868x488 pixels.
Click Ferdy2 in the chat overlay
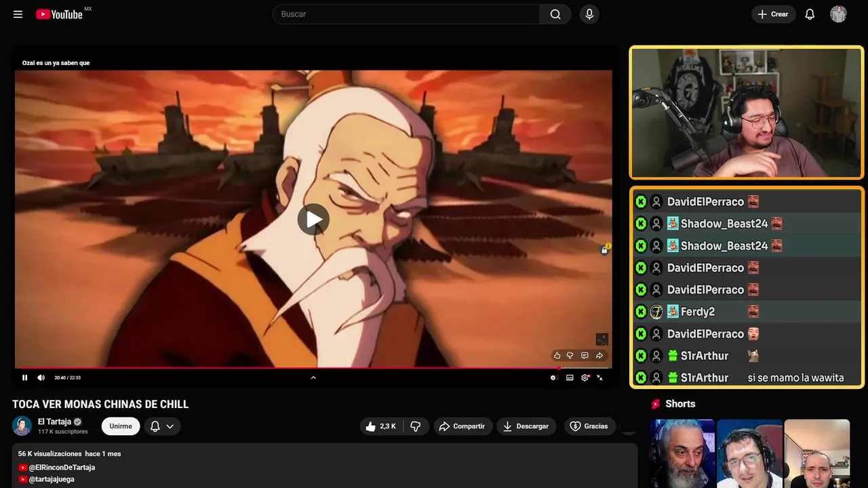point(698,312)
